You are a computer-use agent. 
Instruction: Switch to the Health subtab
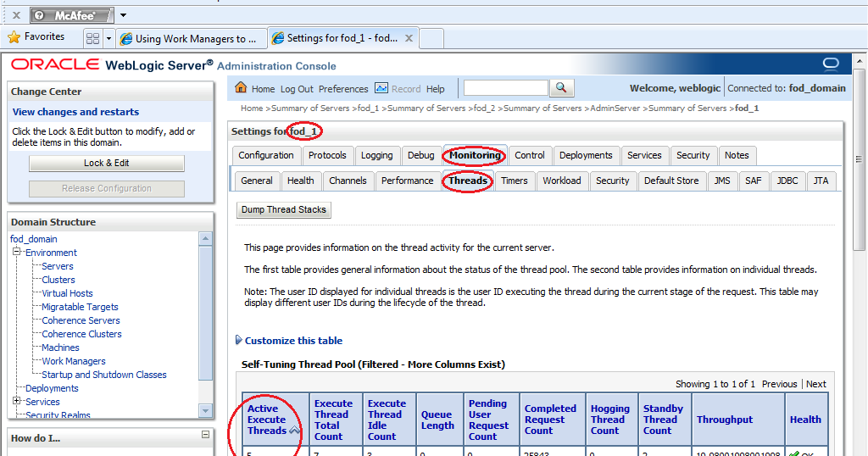pyautogui.click(x=301, y=181)
